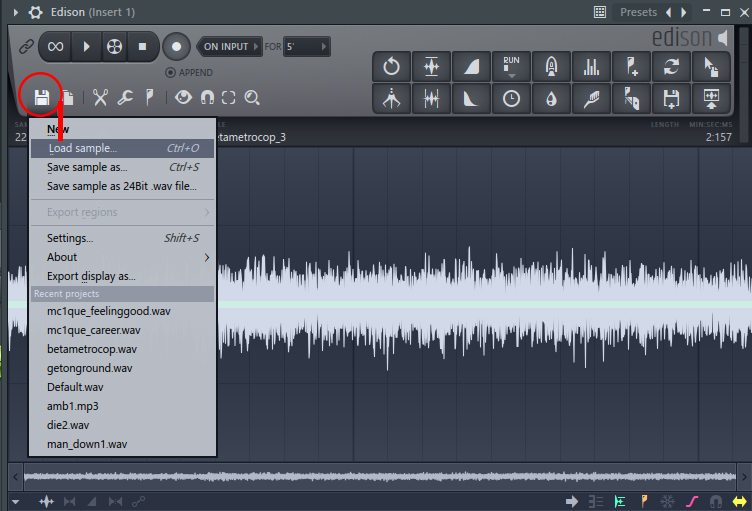752x511 pixels.
Task: Start playback with the play button
Action: (86, 47)
